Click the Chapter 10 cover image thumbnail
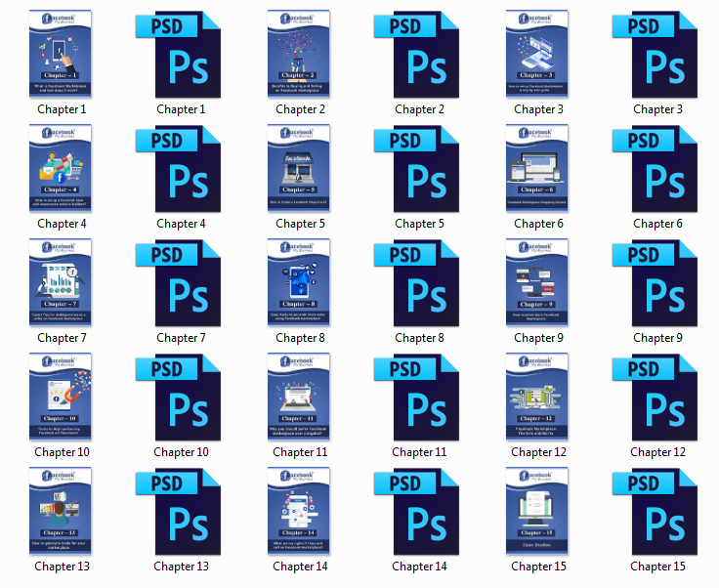719x588 pixels. click(x=60, y=397)
